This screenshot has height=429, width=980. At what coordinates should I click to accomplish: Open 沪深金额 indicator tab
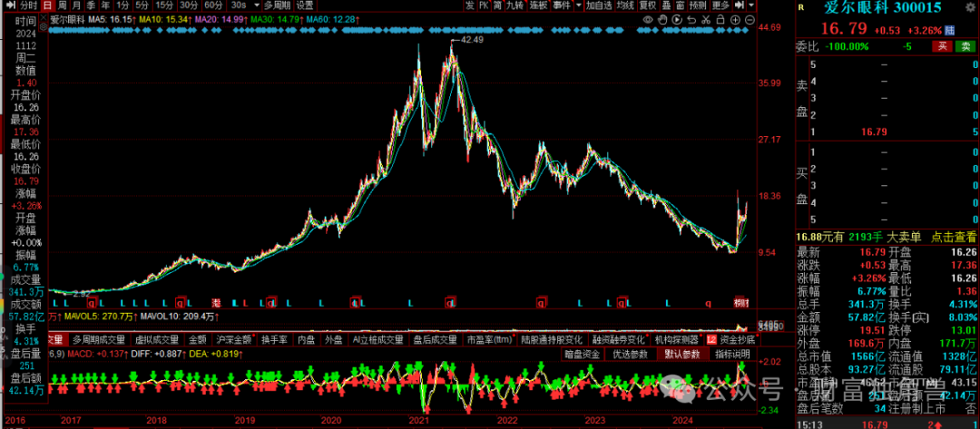pos(234,340)
